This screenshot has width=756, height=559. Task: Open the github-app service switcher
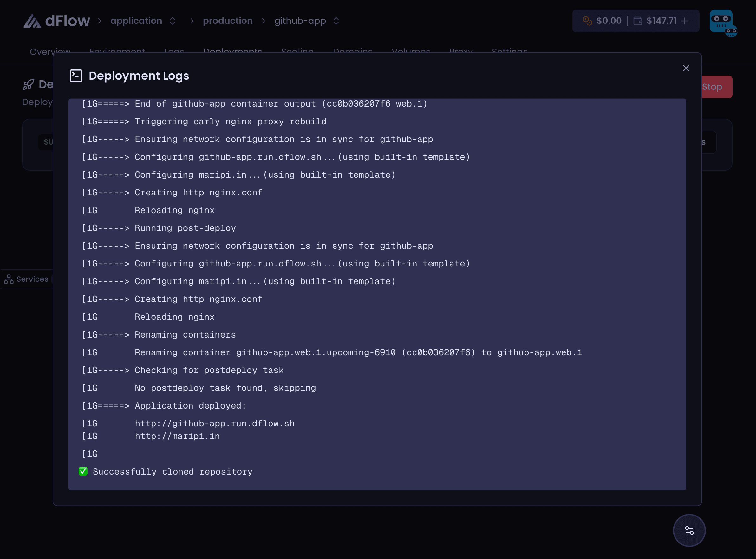click(336, 21)
